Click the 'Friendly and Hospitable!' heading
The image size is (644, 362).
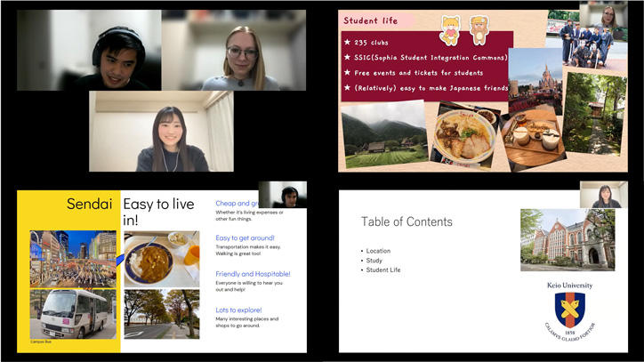[x=253, y=274]
